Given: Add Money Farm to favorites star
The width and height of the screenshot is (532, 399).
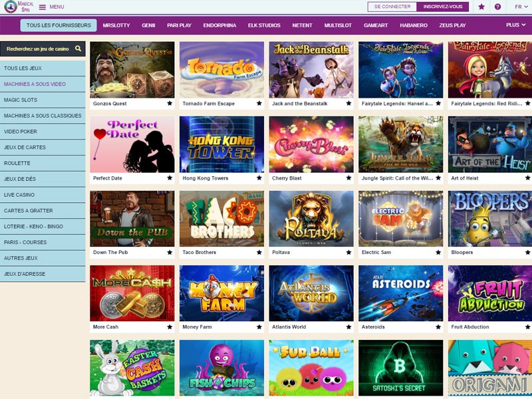Looking at the screenshot, I should pos(259,327).
